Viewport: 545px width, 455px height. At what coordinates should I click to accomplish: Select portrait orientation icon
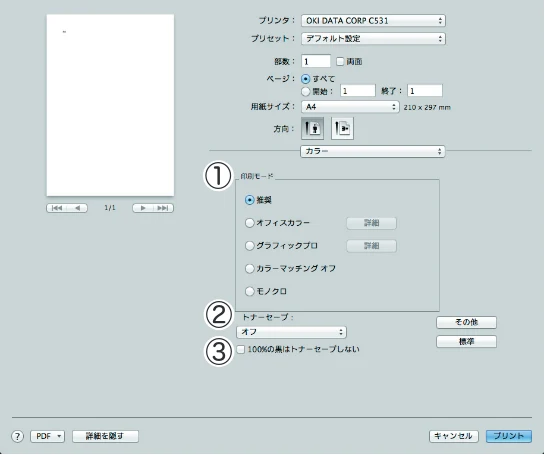312,128
